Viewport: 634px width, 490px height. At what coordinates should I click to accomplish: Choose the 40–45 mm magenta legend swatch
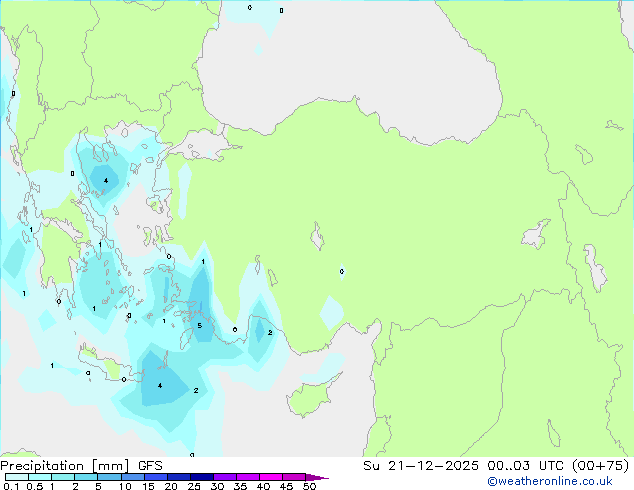click(x=271, y=477)
